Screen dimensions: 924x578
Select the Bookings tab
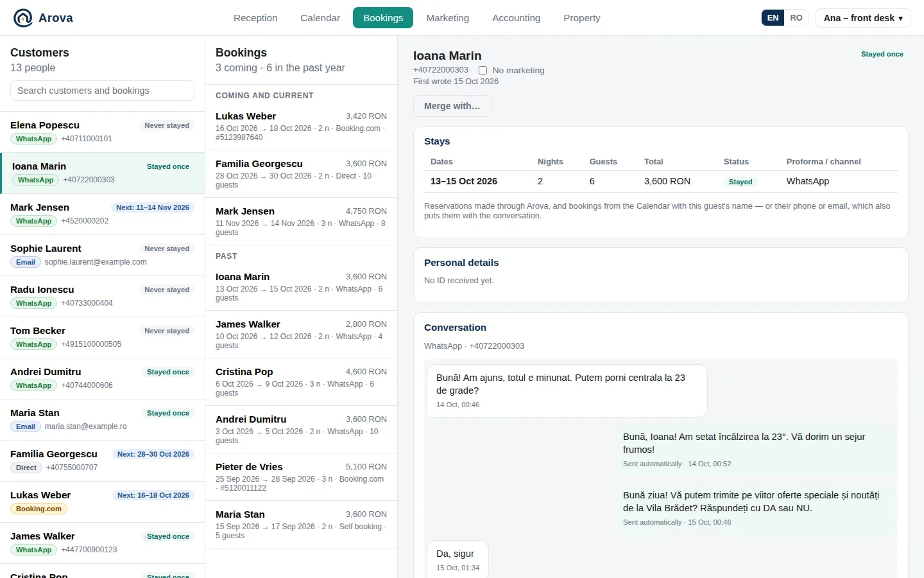(x=383, y=18)
